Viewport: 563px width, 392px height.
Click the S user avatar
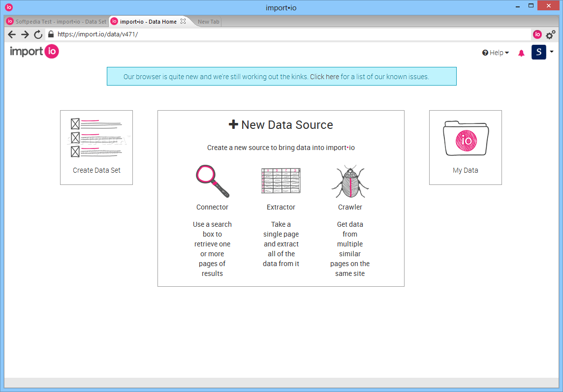pos(538,53)
